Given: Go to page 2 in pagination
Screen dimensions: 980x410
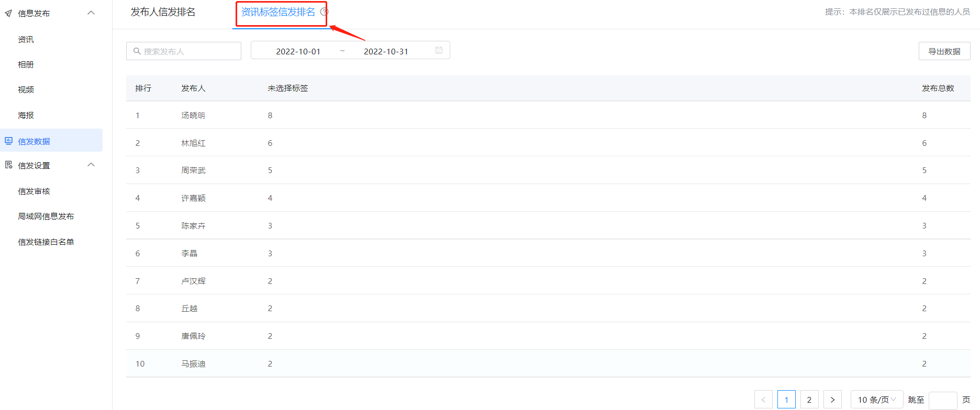Looking at the screenshot, I should [809, 400].
